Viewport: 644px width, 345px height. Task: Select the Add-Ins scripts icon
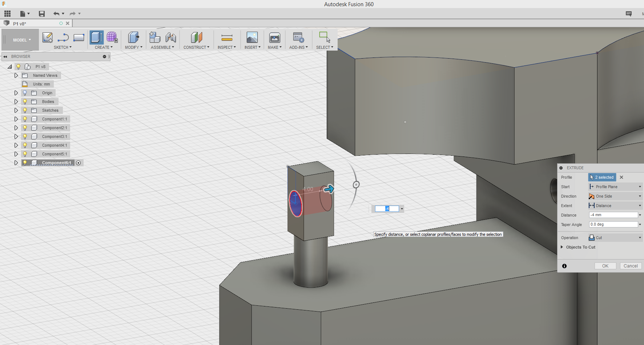pyautogui.click(x=299, y=37)
